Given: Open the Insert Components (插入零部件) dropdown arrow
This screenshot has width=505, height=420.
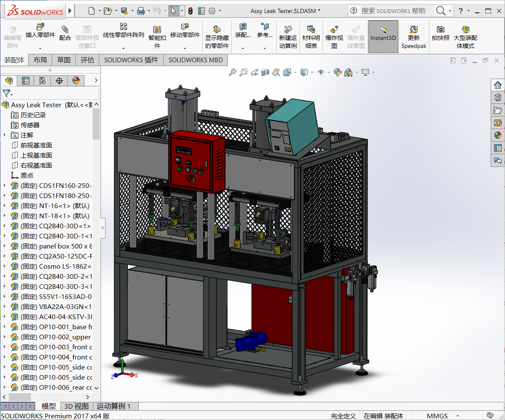Looking at the screenshot, I should [40, 48].
